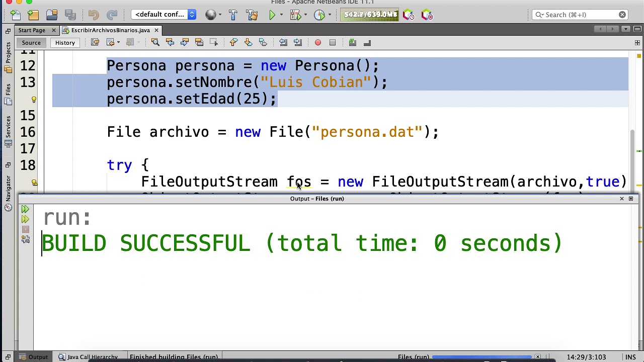Click Shift Line Left icon
Image resolution: width=644 pixels, height=362 pixels.
click(x=283, y=43)
